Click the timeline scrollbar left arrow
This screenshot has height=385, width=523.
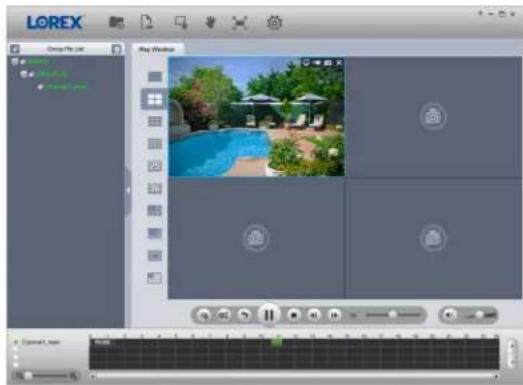point(92,376)
